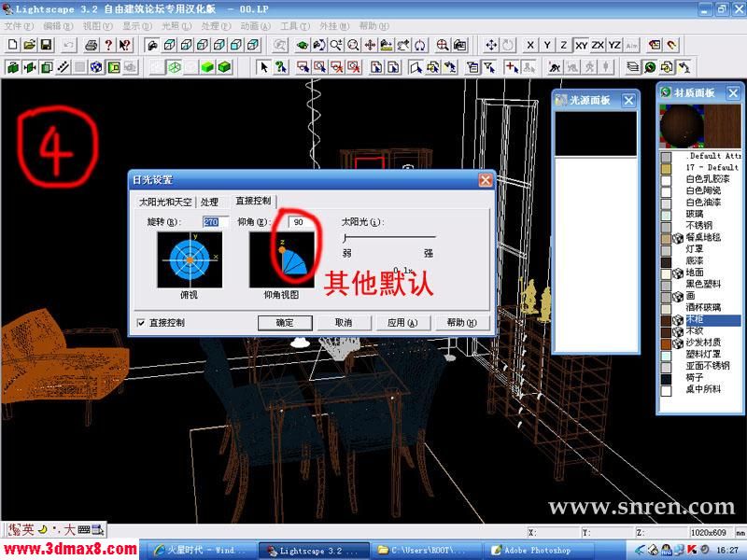Click the red magnet snap icon
Viewport: 747px width, 560px height.
tap(671, 45)
